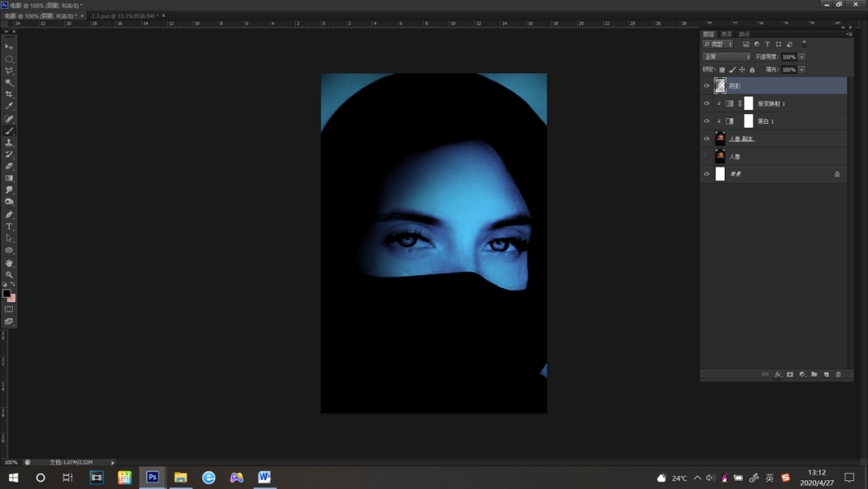Image resolution: width=868 pixels, height=489 pixels.
Task: Select the Ellipse shape tool
Action: point(9,250)
